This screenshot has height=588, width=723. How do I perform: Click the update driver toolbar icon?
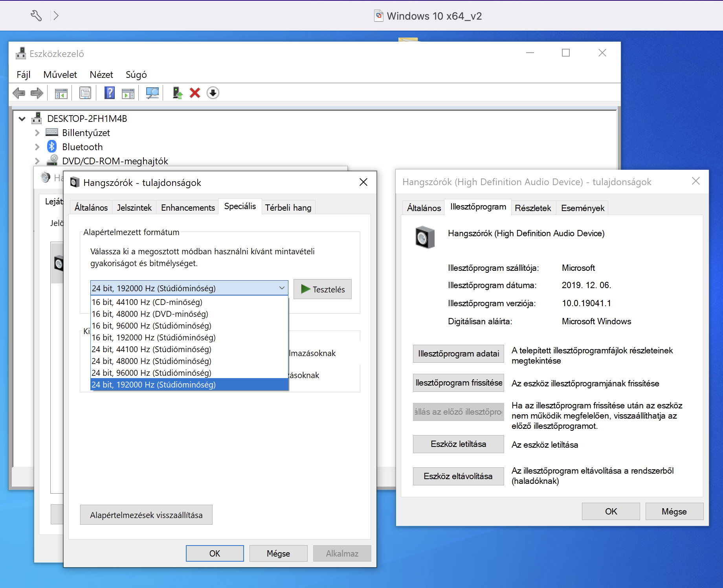(x=177, y=93)
